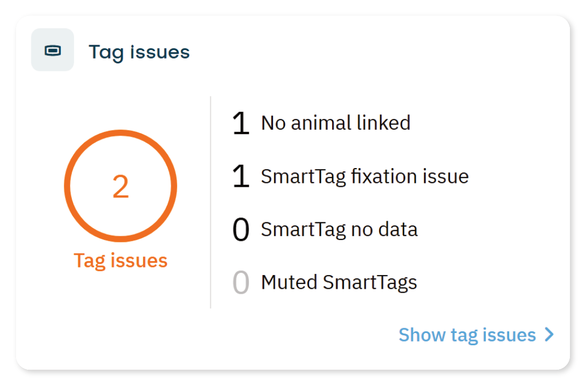Click the black background outside the card's top-left corner
588x383 pixels.
6,6
